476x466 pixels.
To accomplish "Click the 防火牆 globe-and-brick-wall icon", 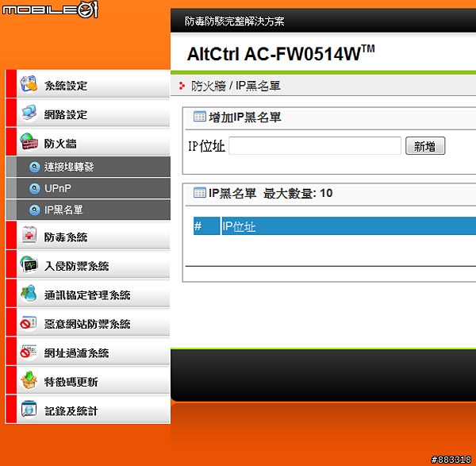I will pyautogui.click(x=29, y=141).
